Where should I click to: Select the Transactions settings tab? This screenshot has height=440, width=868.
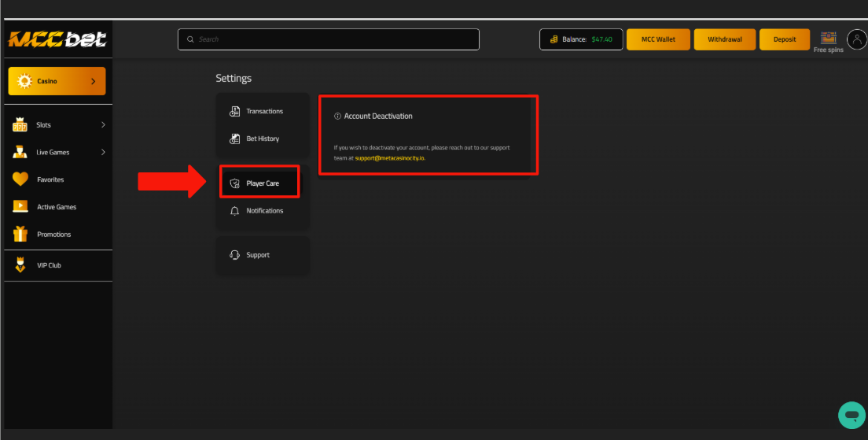(x=263, y=112)
